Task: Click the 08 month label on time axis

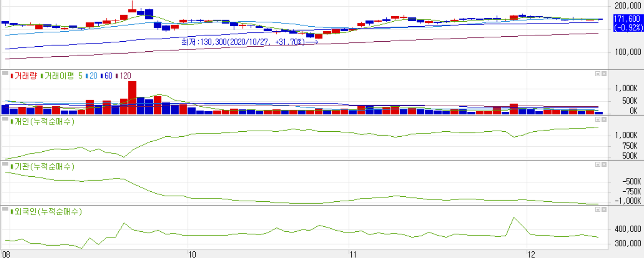Action: (x=6, y=254)
